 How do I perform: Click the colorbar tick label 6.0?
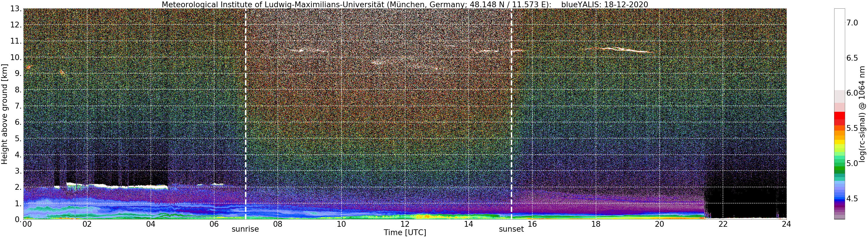(x=852, y=93)
